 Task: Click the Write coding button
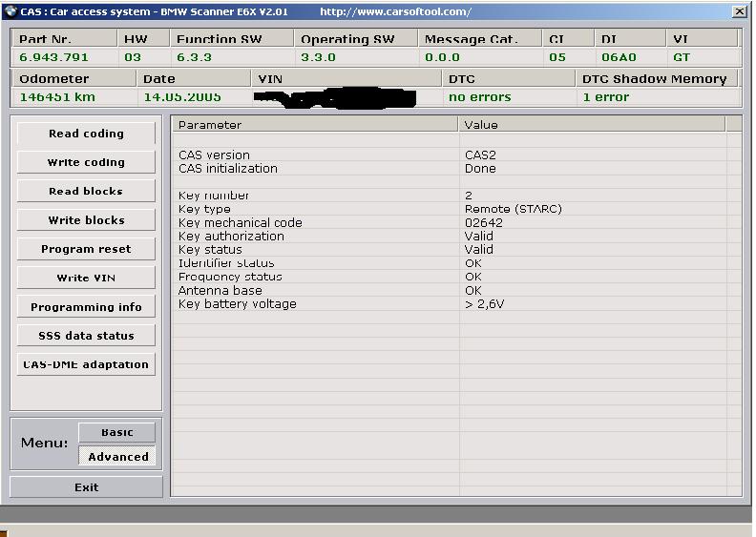click(86, 162)
